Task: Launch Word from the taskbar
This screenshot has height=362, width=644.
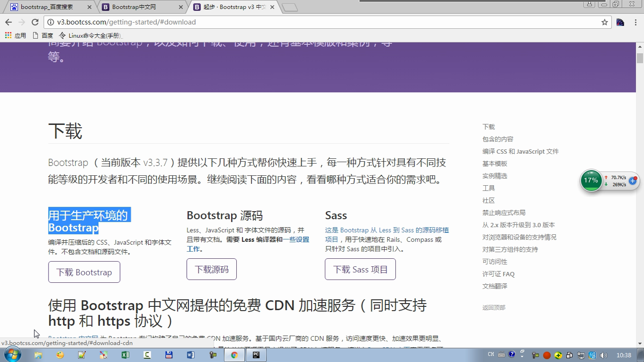Action: click(191, 355)
